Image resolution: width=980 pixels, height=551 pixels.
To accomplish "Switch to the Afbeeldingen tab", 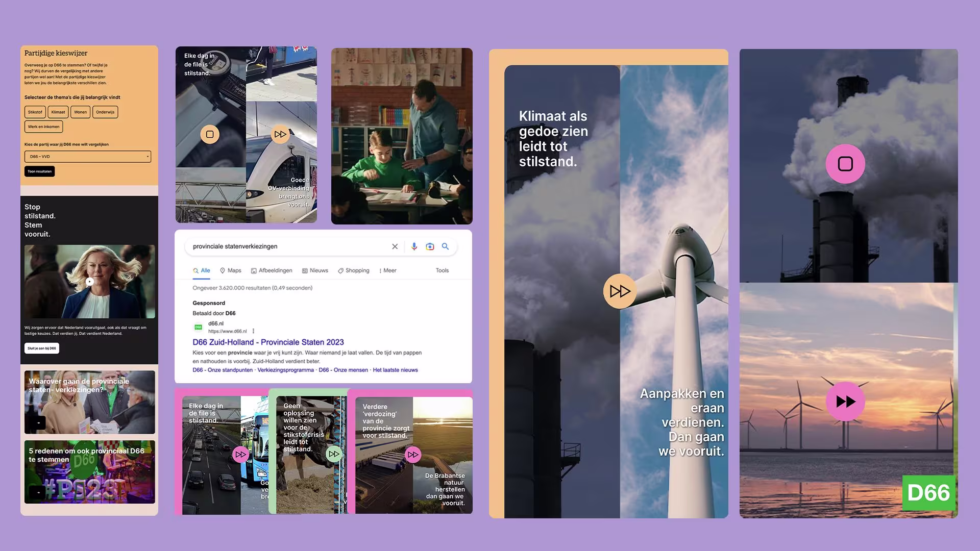I will tap(272, 270).
